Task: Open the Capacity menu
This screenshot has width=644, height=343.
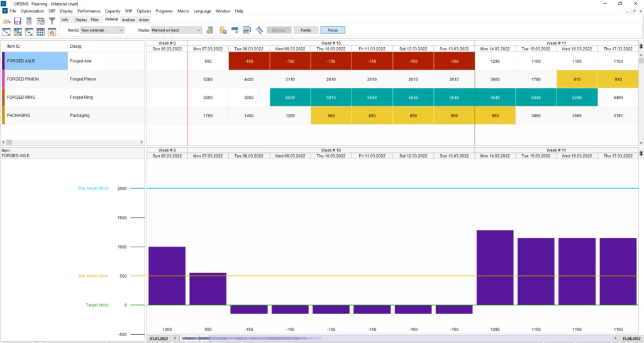Action: coord(113,11)
